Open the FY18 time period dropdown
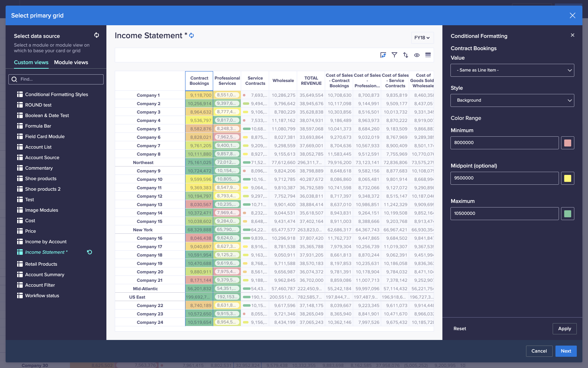 click(x=422, y=38)
